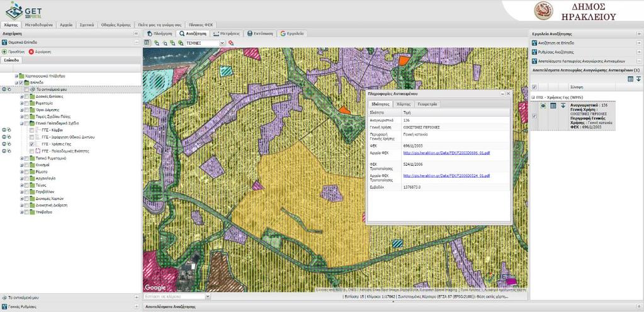Click the Επίπεδα tab in layers panel

tap(11, 60)
